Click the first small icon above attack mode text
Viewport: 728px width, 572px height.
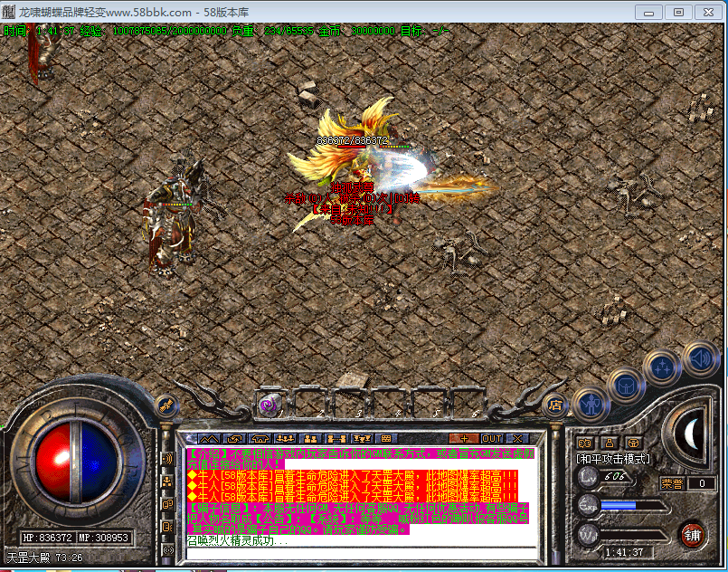[584, 443]
